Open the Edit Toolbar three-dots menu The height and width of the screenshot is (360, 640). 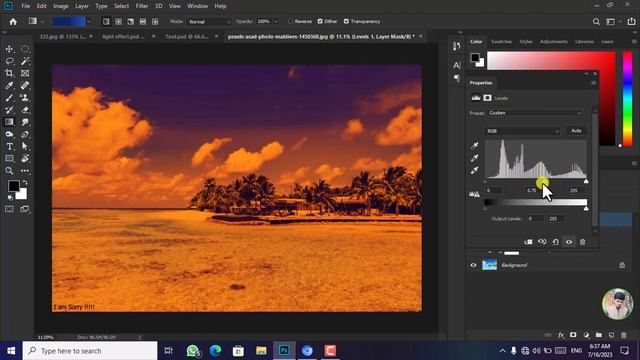(x=25, y=171)
